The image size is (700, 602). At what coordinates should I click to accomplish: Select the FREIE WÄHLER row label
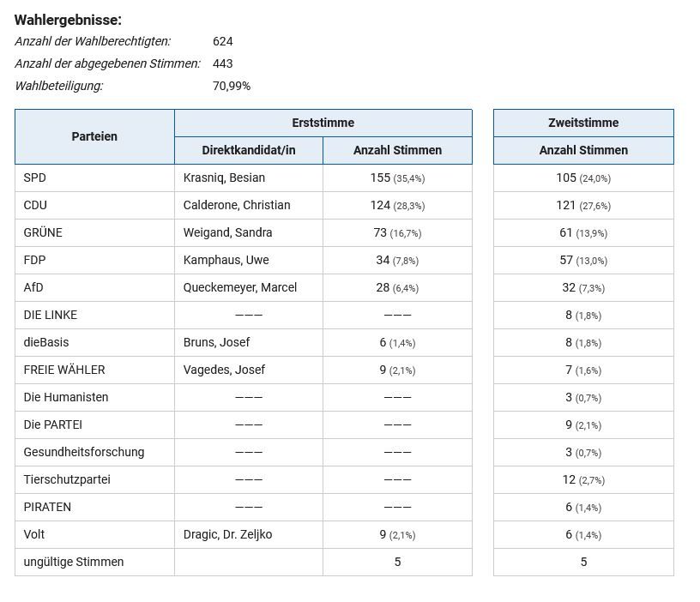pos(64,370)
